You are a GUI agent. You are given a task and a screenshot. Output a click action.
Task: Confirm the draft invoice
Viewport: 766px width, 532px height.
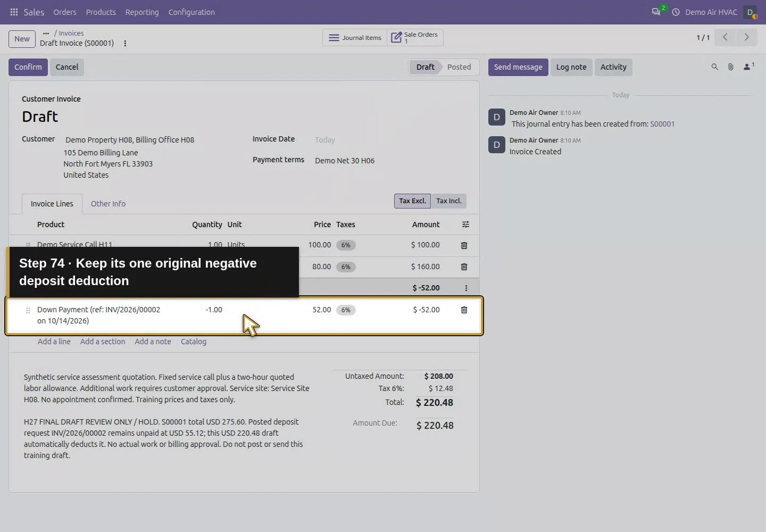28,67
